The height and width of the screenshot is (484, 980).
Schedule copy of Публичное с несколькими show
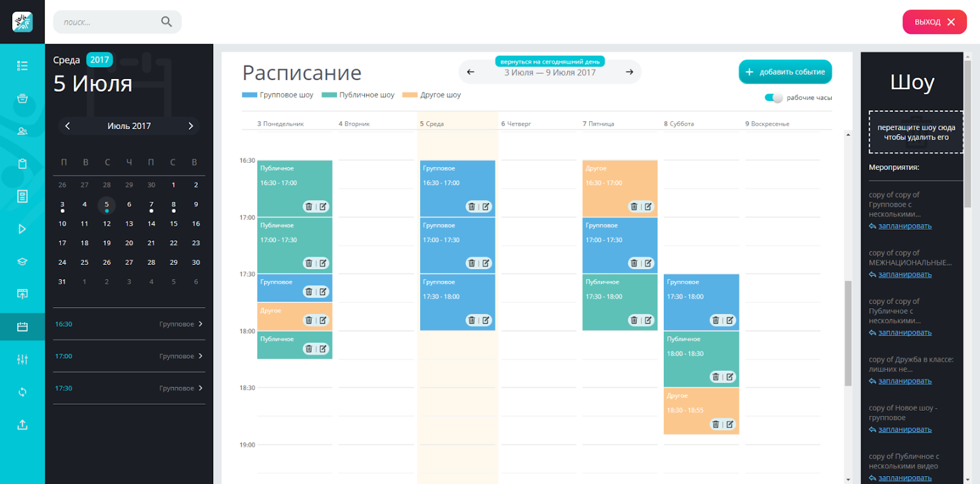tap(905, 332)
